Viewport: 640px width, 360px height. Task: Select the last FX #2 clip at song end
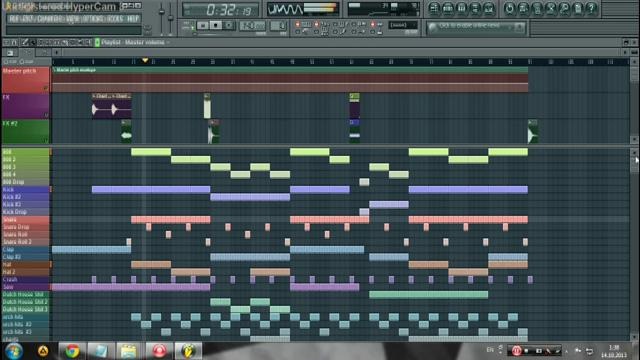(x=533, y=131)
